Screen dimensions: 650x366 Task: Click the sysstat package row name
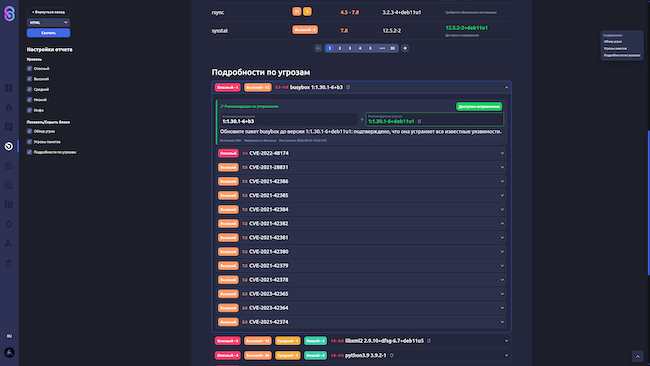pyautogui.click(x=220, y=31)
